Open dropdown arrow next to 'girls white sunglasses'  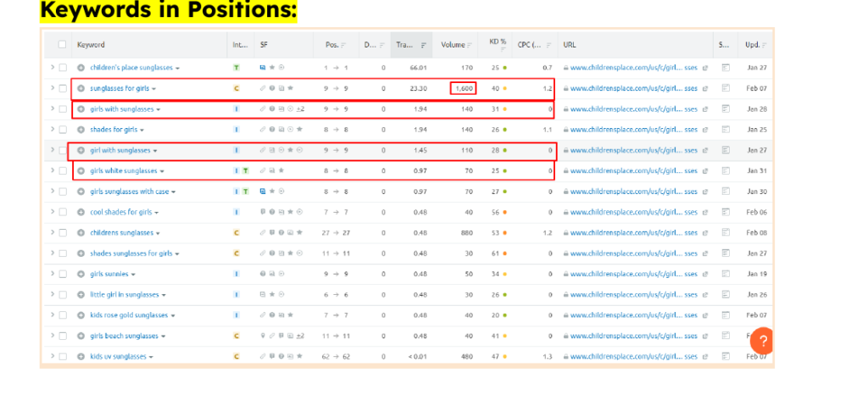click(x=162, y=171)
